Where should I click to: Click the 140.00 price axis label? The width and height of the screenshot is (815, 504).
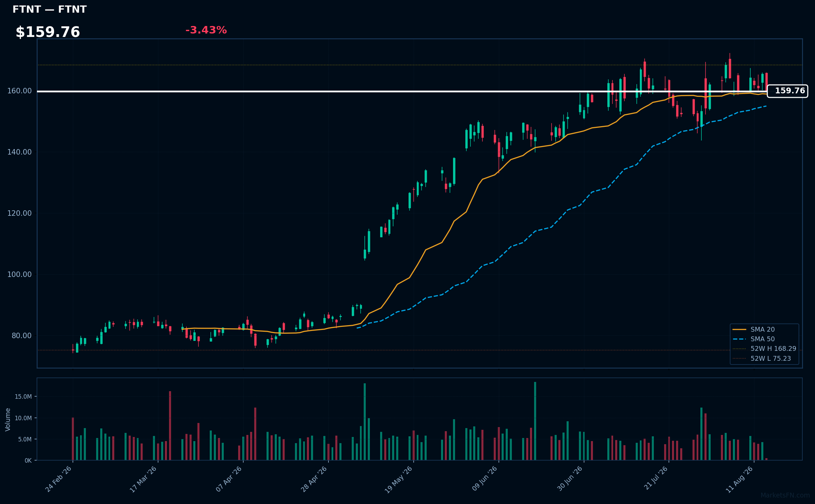tap(20, 152)
